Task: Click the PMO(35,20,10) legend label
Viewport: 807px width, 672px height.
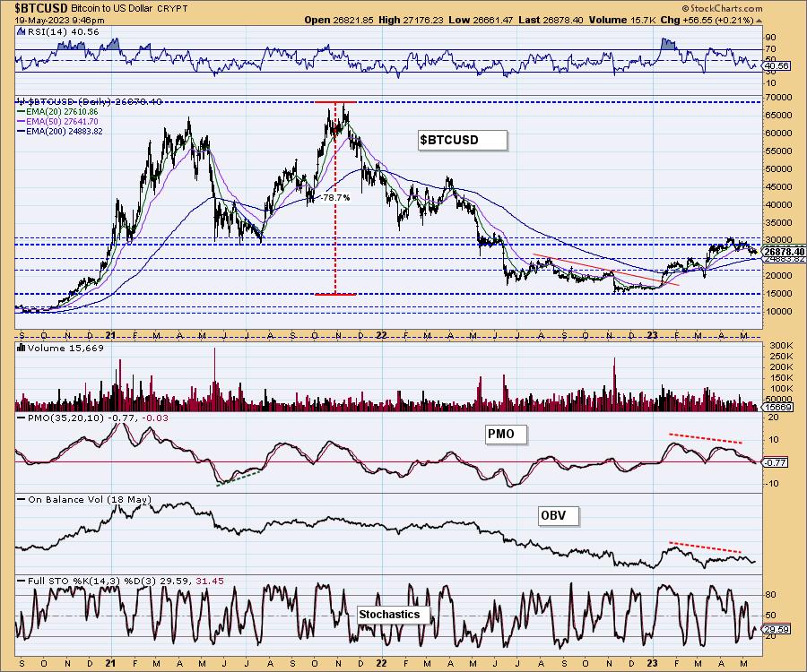Action: (65, 418)
